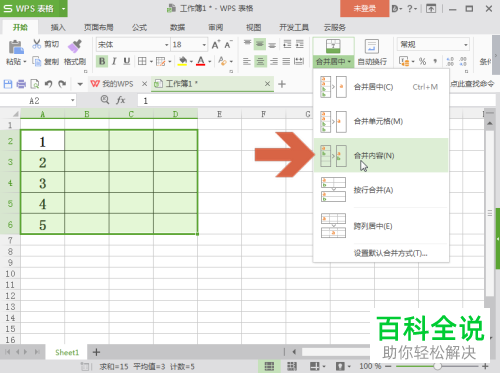Click the distributed alignment icon

[299, 61]
